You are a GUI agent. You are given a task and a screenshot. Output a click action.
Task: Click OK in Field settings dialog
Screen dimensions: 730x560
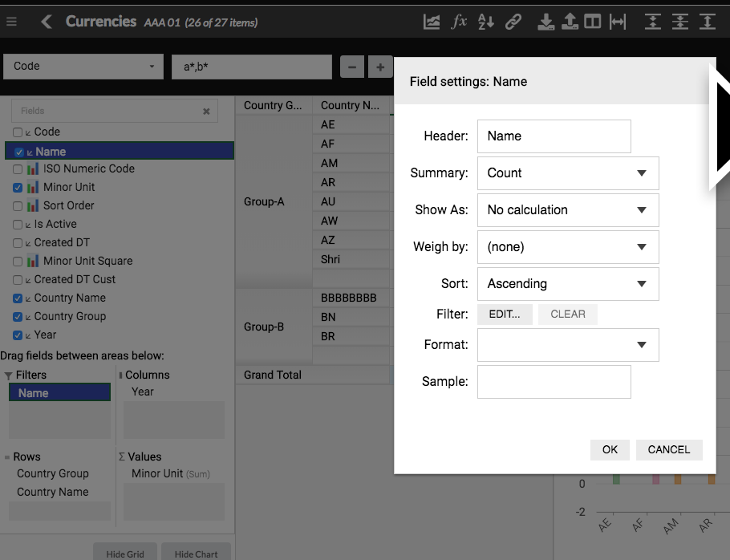pos(610,449)
